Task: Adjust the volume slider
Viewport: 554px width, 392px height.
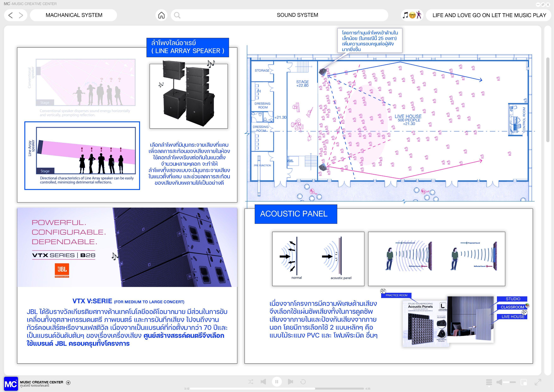Action: click(x=510, y=382)
